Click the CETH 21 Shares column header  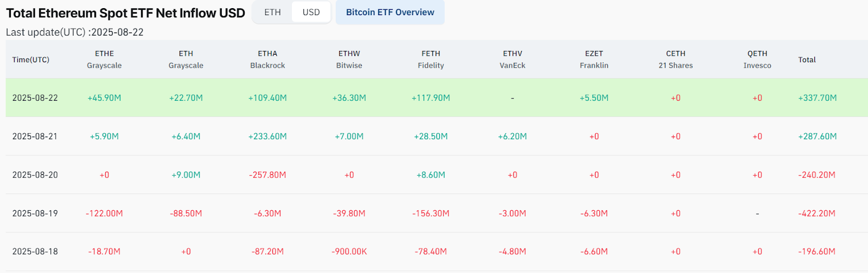pyautogui.click(x=676, y=60)
